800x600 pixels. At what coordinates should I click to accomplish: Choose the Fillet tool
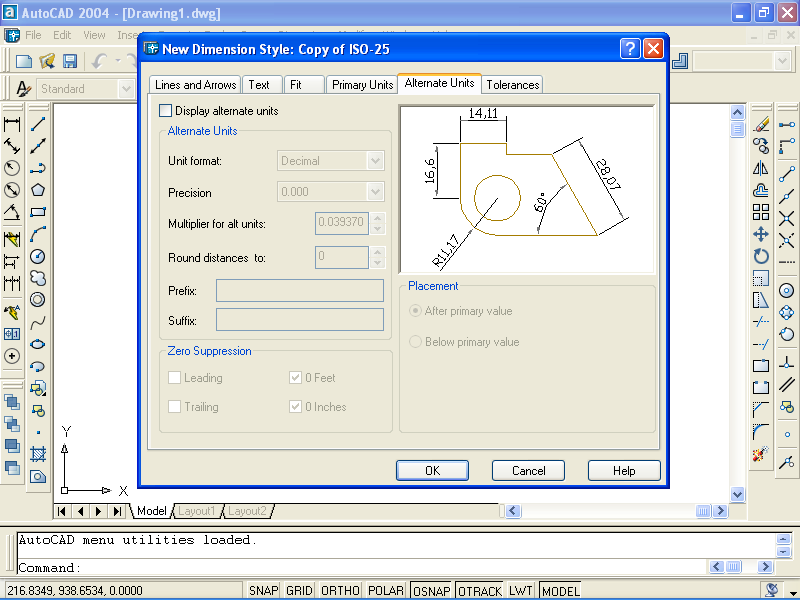pyautogui.click(x=761, y=432)
